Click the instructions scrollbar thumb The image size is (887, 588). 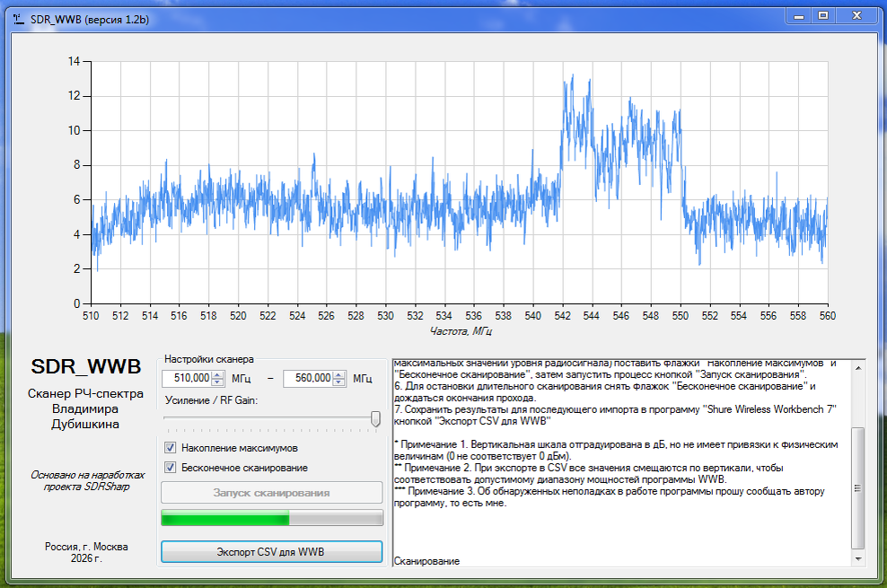tap(858, 488)
